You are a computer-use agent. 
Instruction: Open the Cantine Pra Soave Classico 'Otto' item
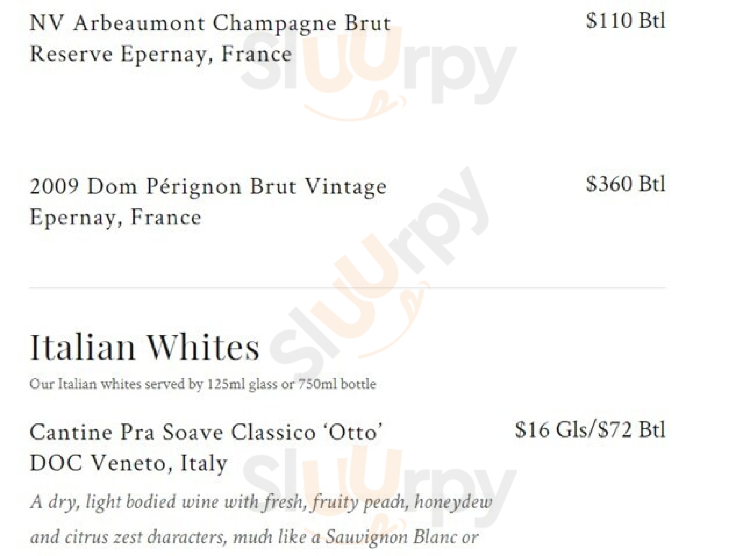[206, 432]
